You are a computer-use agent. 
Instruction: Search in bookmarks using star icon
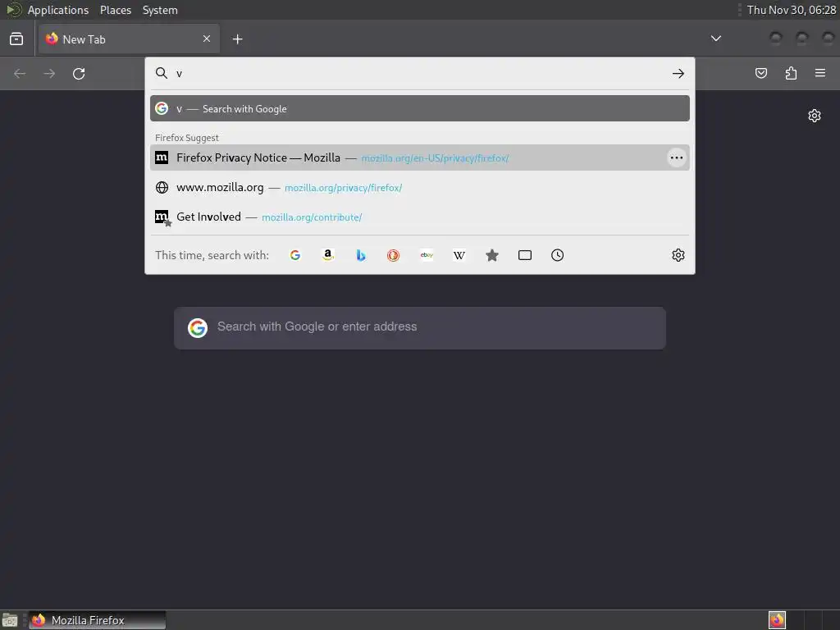[x=492, y=255]
